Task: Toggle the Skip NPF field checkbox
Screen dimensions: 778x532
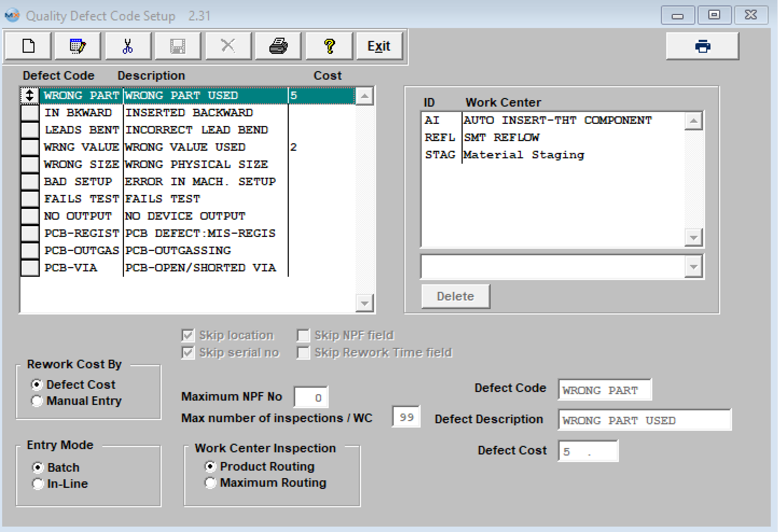Action: [x=303, y=335]
